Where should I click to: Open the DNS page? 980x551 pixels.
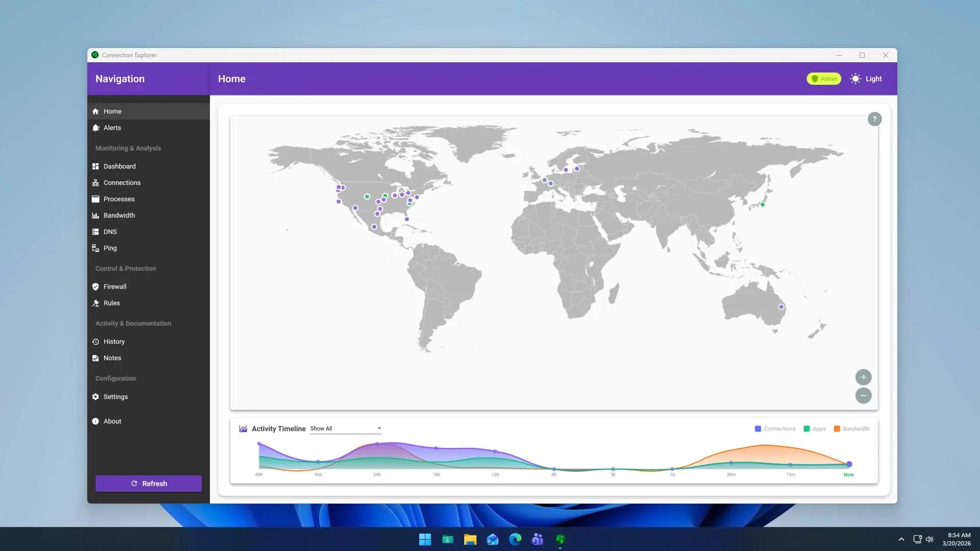pos(110,232)
